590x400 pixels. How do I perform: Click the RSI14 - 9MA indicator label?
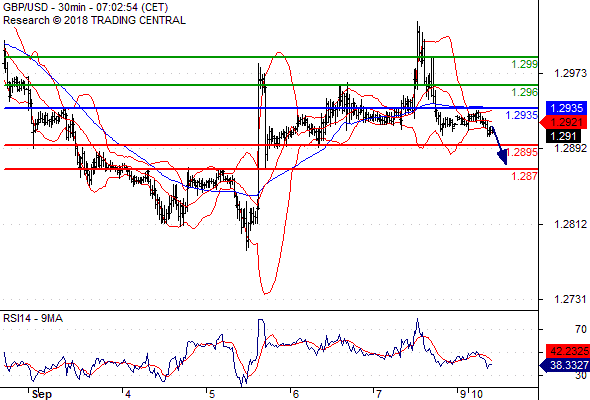(x=33, y=318)
